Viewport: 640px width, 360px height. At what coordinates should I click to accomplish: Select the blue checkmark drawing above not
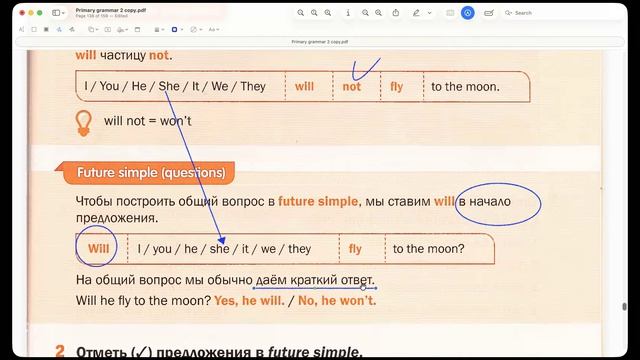pos(366,69)
